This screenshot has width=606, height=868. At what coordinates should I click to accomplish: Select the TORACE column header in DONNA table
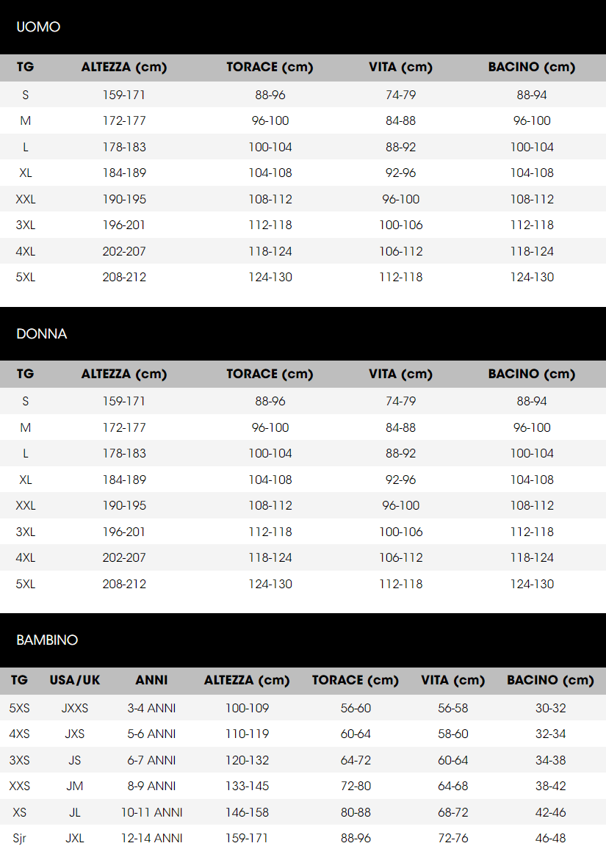[x=270, y=374]
